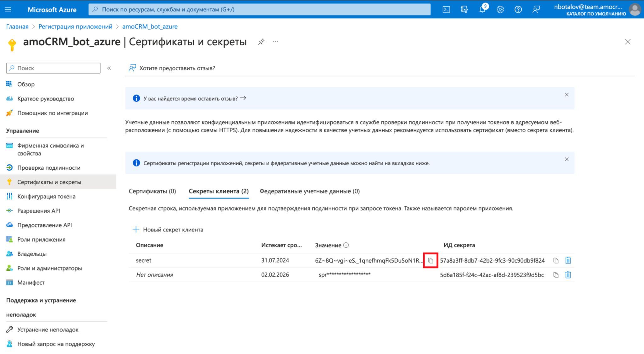Delete the secret expiring 02.02.2026
Image resolution: width=644 pixels, height=354 pixels.
point(568,275)
